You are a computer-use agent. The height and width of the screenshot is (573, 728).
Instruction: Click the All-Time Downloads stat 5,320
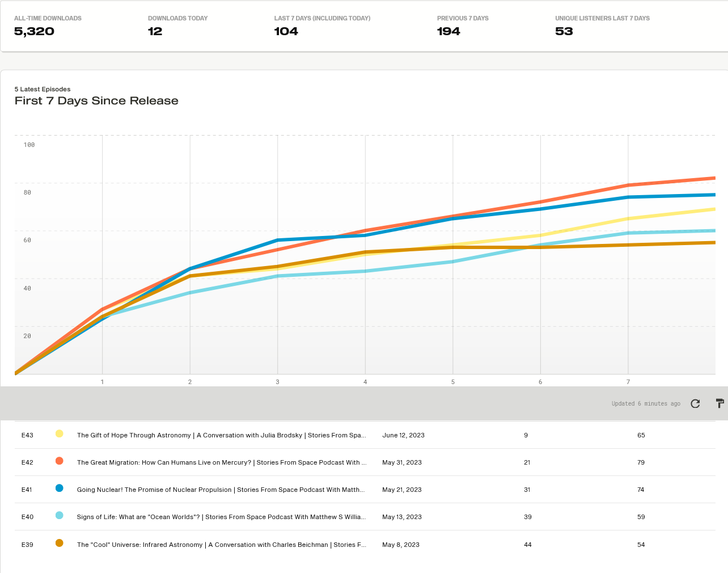pos(35,32)
